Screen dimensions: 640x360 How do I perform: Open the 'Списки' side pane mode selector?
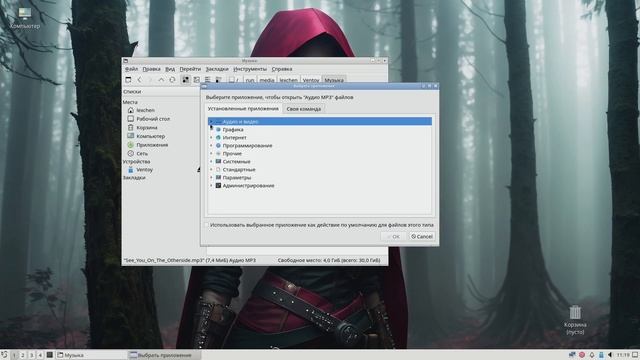pos(161,92)
